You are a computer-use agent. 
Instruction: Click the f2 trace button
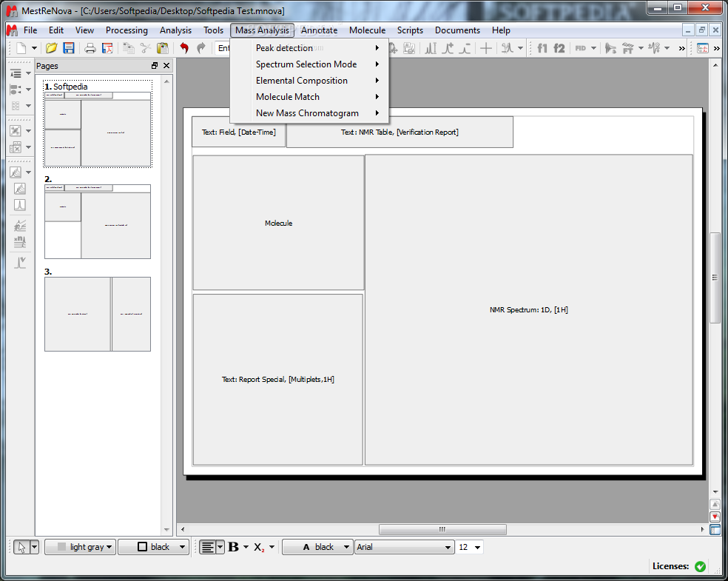point(559,48)
